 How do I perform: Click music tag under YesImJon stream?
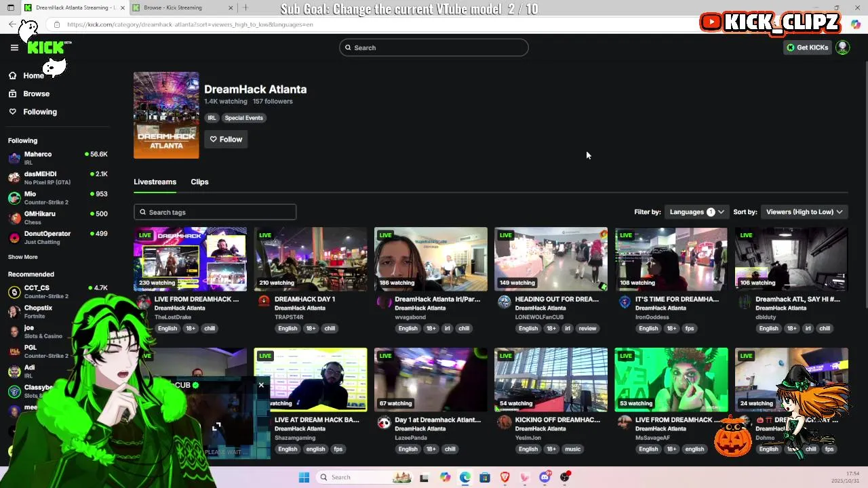pyautogui.click(x=573, y=449)
